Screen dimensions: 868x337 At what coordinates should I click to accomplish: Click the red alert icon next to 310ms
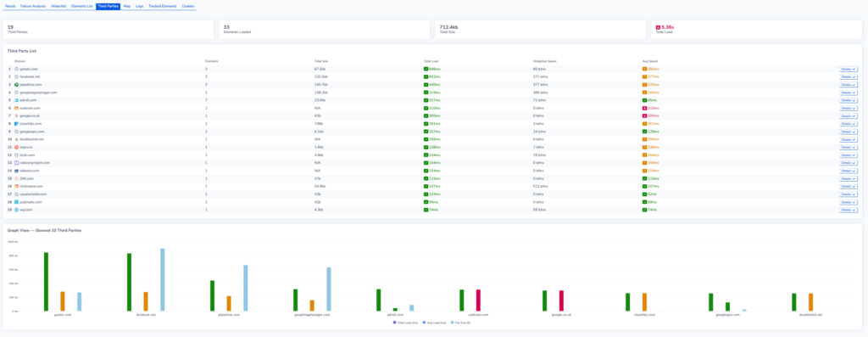click(x=644, y=108)
